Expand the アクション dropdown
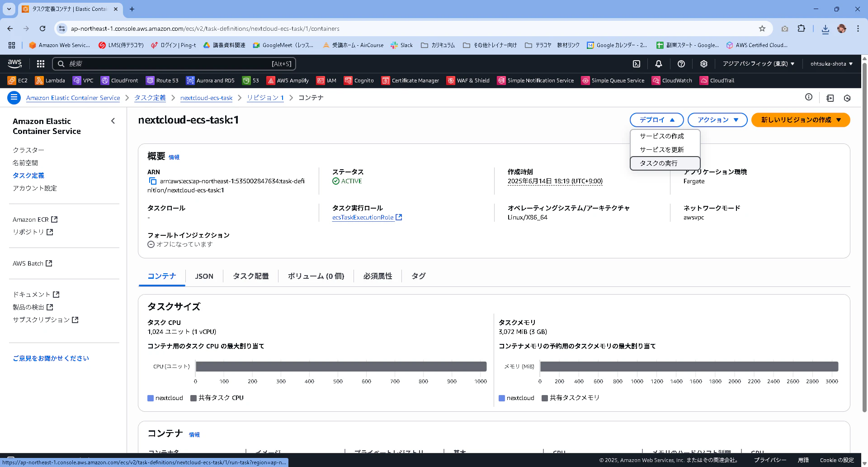The width and height of the screenshot is (868, 467). [x=717, y=120]
